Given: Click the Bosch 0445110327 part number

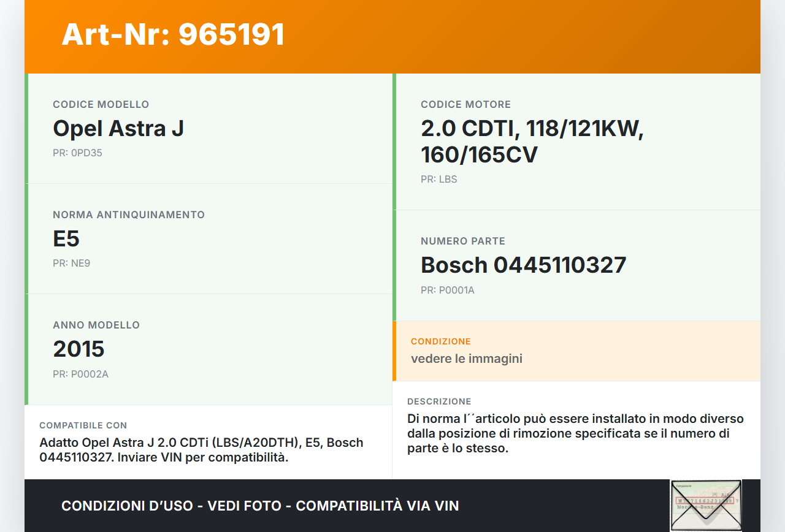Looking at the screenshot, I should click(x=523, y=265).
